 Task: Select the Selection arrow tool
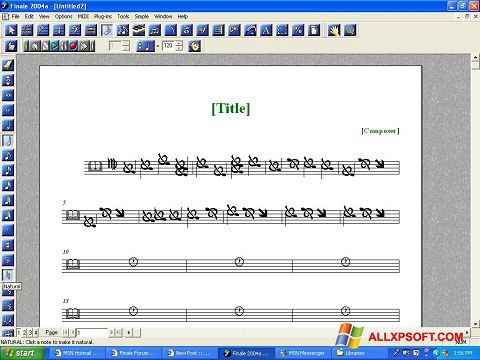pos(11,30)
